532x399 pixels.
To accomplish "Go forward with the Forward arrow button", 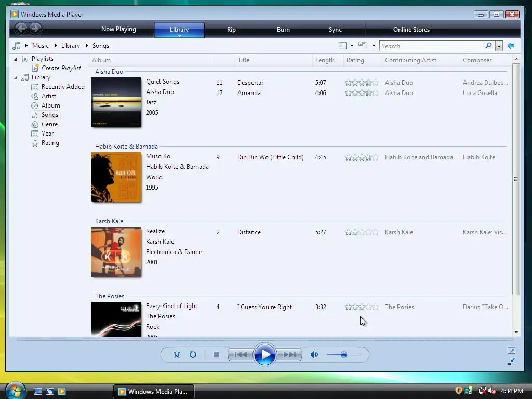I will pyautogui.click(x=35, y=29).
